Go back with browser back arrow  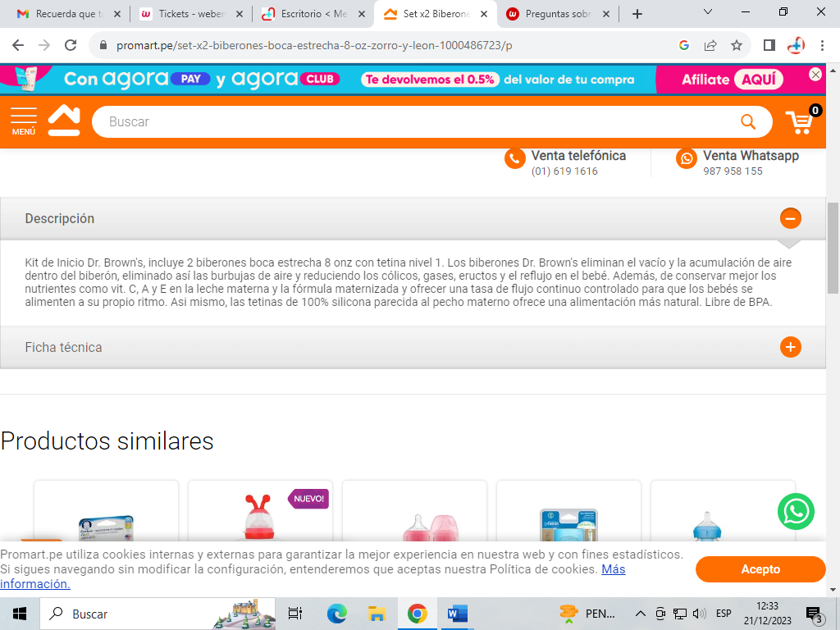coord(18,46)
